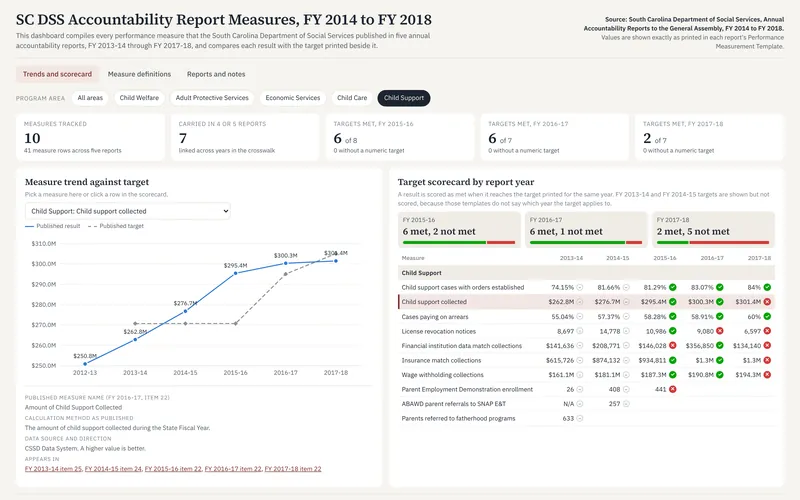Click the $250.8M data point for 2012-13
800x500 pixels.
pyautogui.click(x=85, y=364)
